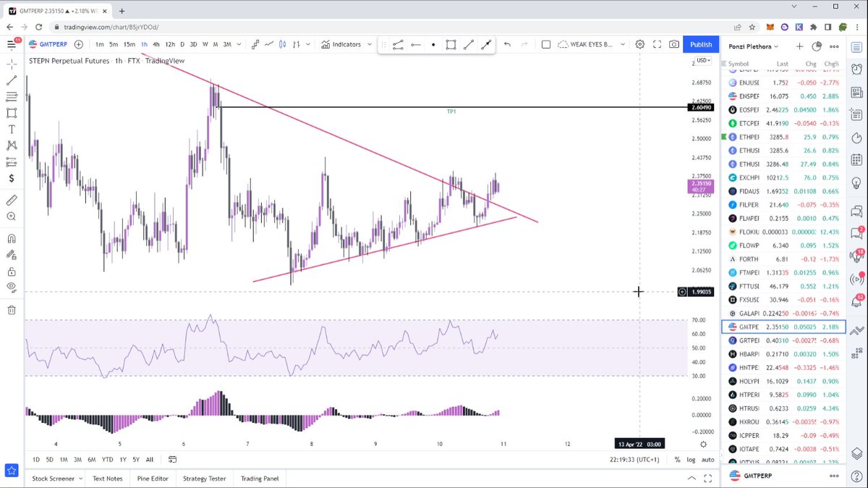Image resolution: width=868 pixels, height=488 pixels.
Task: Pick the rectangle tool in floating toolbar
Action: [x=451, y=44]
